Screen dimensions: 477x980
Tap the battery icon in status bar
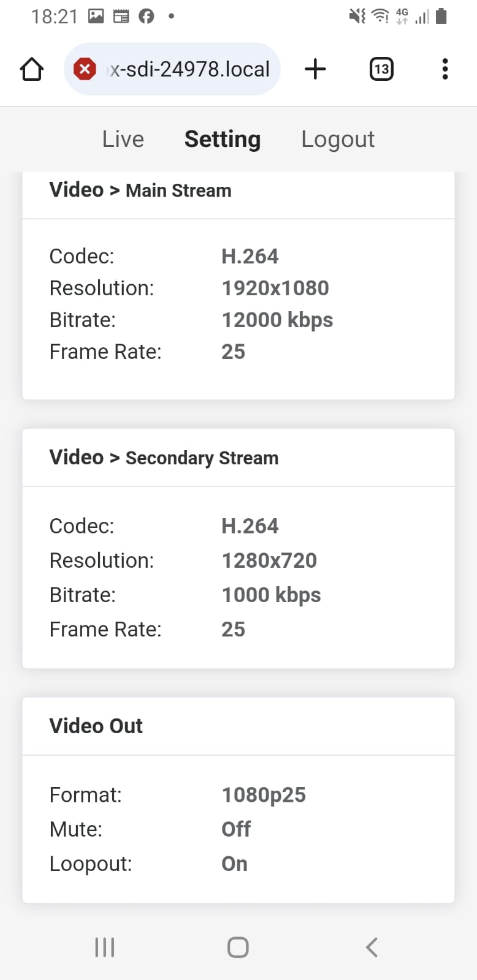[441, 17]
